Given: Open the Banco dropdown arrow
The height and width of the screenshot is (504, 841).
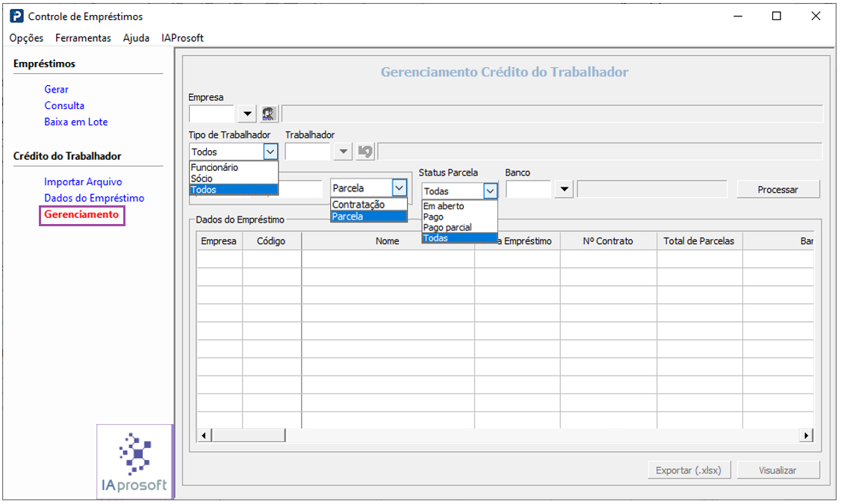Looking at the screenshot, I should click(565, 190).
